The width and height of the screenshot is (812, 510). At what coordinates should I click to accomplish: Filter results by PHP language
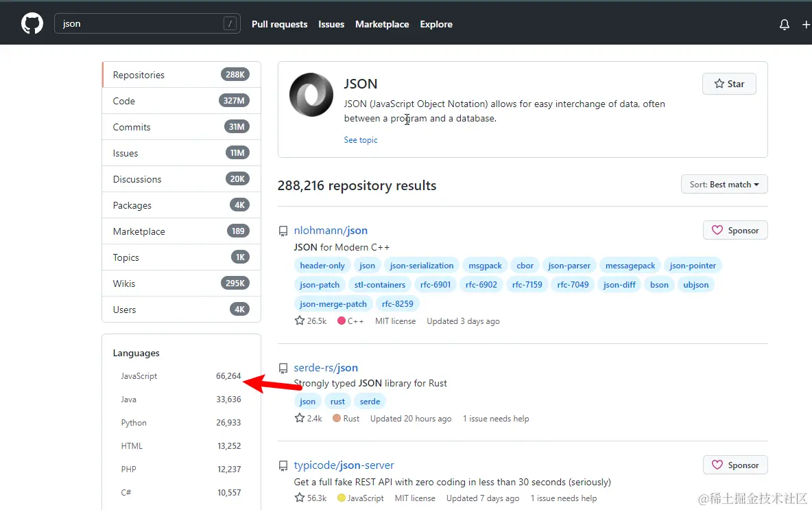coord(181,470)
